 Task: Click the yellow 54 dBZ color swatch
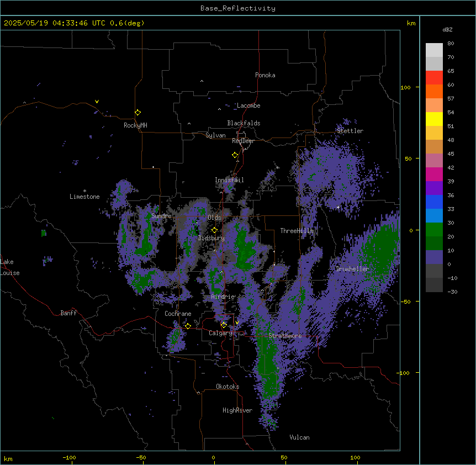[434, 119]
